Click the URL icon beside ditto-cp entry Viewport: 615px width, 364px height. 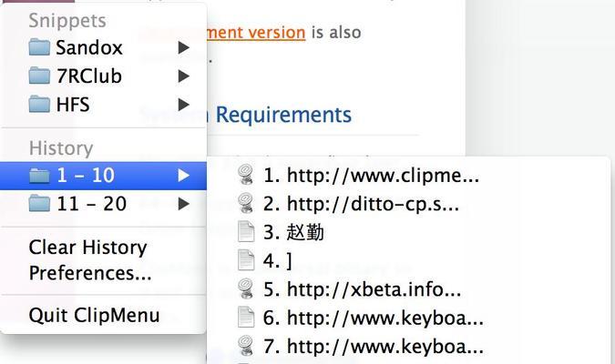tap(246, 203)
